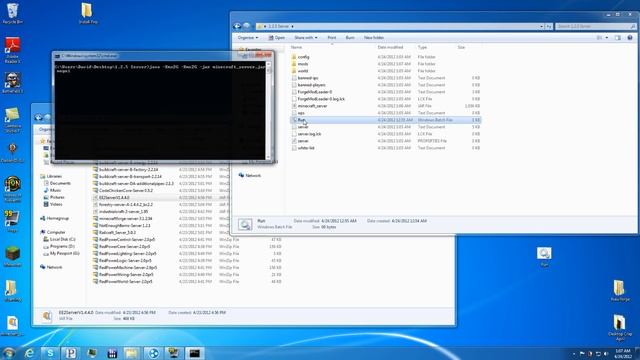Viewport: 640px width, 360px height.
Task: Select the Desktop Crap folder on the desktop
Action: tap(620, 327)
